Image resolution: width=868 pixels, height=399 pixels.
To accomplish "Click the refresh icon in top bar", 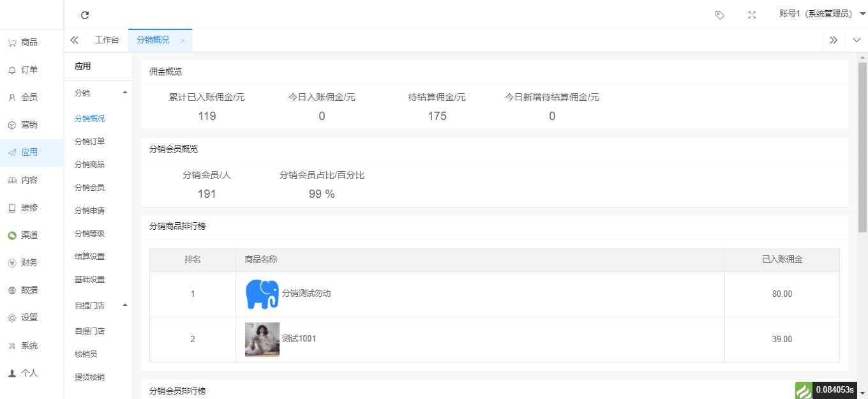I will pyautogui.click(x=85, y=15).
